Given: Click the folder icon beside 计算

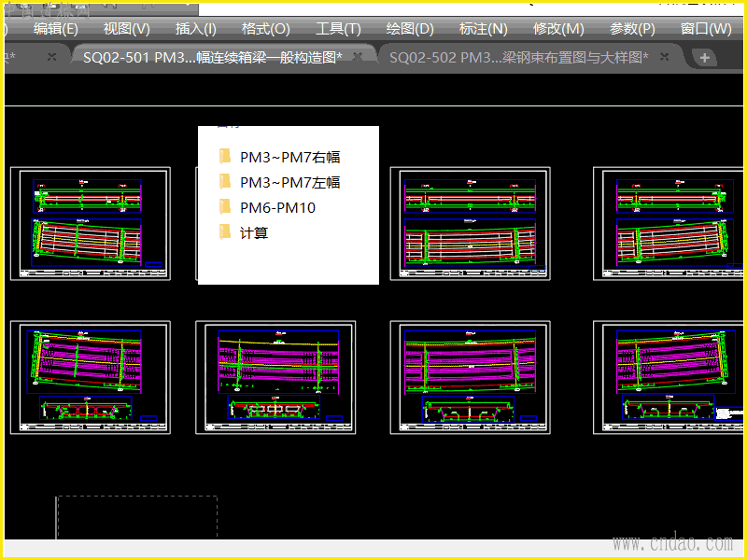Looking at the screenshot, I should coord(225,231).
